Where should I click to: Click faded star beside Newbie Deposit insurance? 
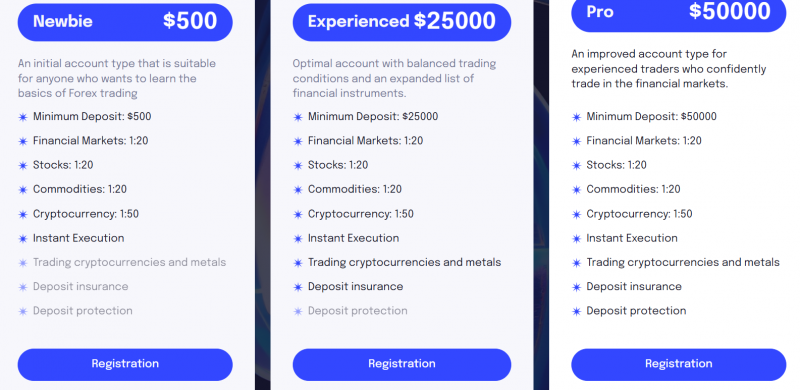(23, 287)
